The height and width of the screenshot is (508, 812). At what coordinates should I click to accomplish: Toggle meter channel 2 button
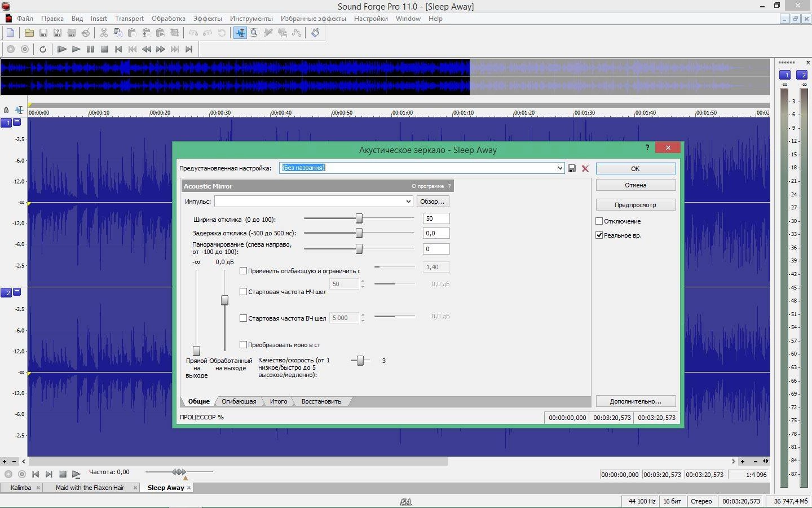point(803,75)
